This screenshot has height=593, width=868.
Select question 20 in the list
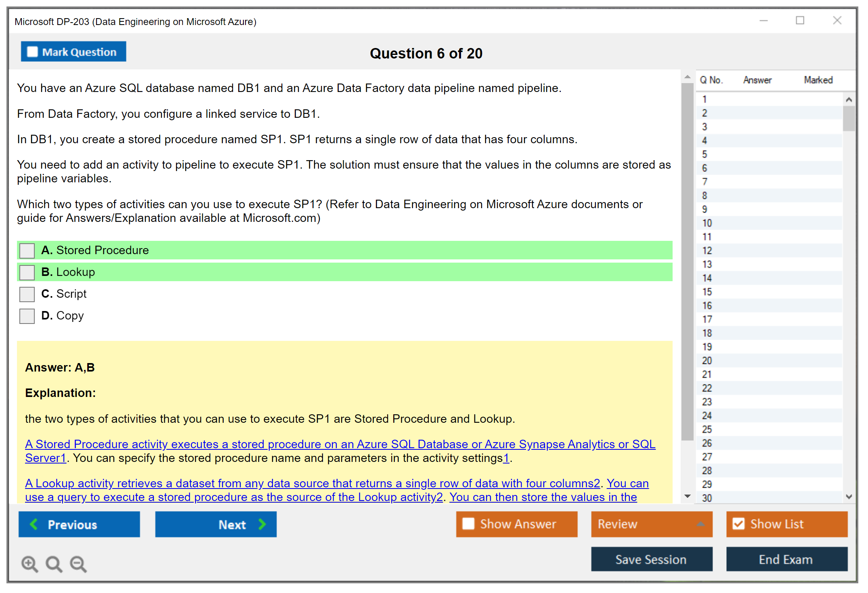(707, 361)
